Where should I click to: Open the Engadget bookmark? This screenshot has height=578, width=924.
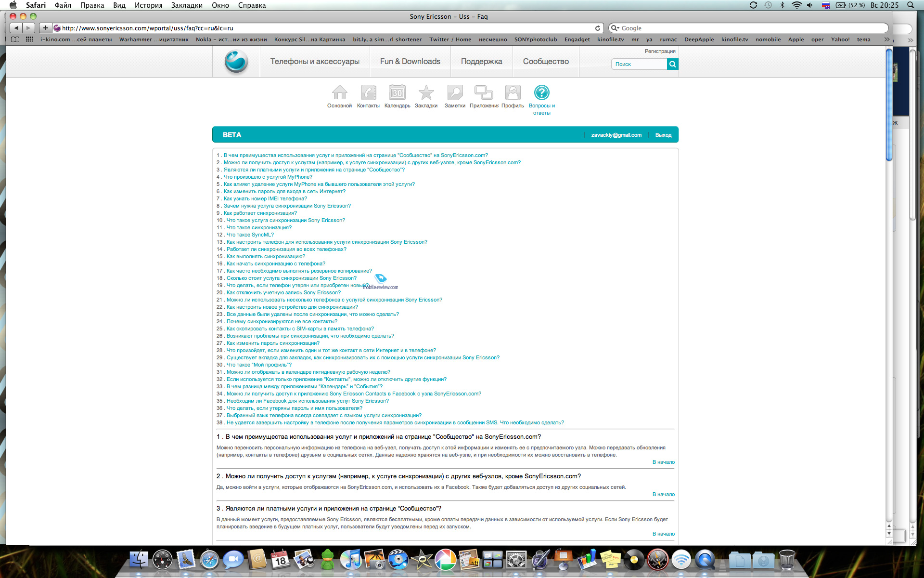(577, 39)
